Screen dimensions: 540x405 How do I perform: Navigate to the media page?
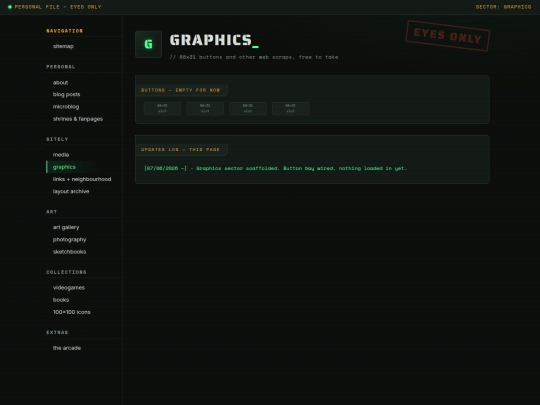61,155
